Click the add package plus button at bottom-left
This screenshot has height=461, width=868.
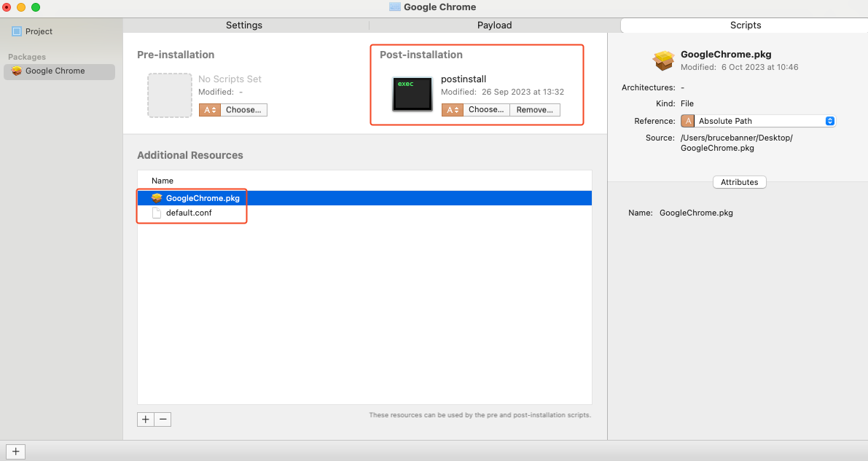[x=15, y=452]
